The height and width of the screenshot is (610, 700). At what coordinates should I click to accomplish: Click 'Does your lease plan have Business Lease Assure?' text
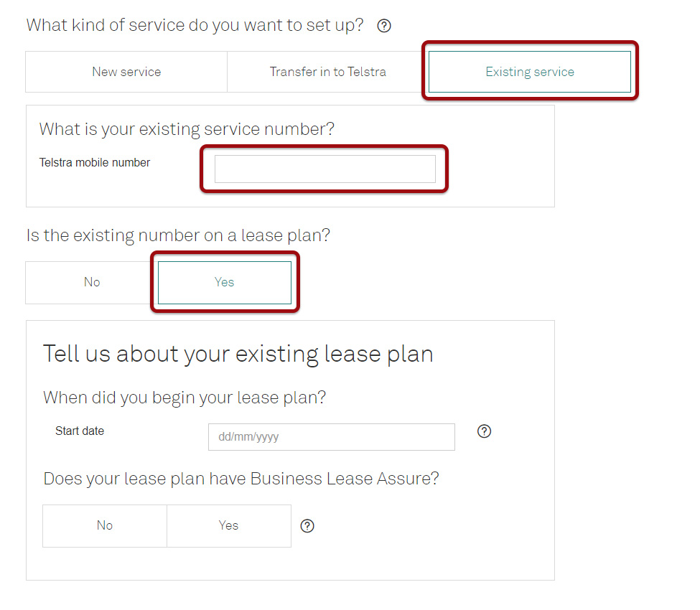pos(241,479)
